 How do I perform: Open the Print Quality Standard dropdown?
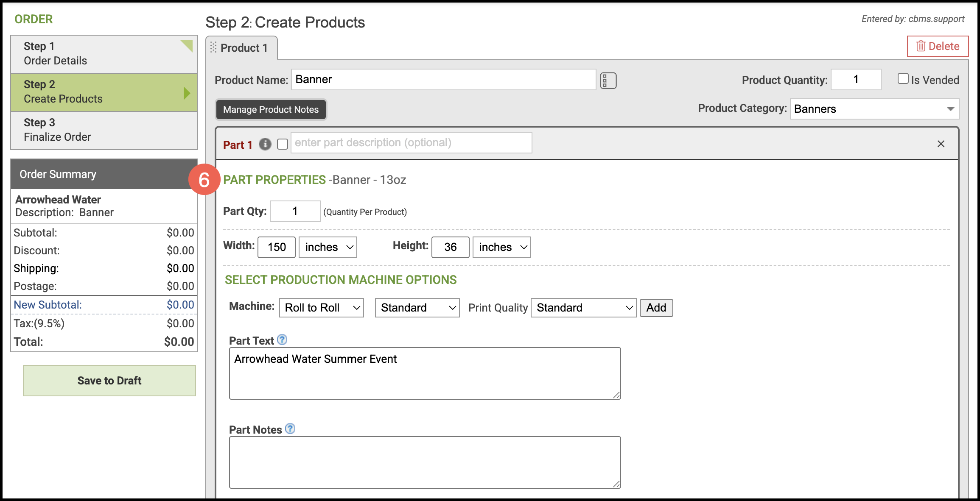tap(583, 308)
